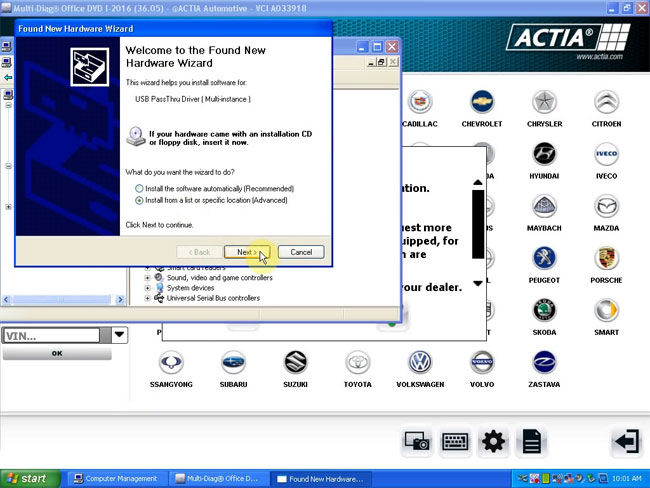Switch to Computer Management taskbar item

click(116, 478)
